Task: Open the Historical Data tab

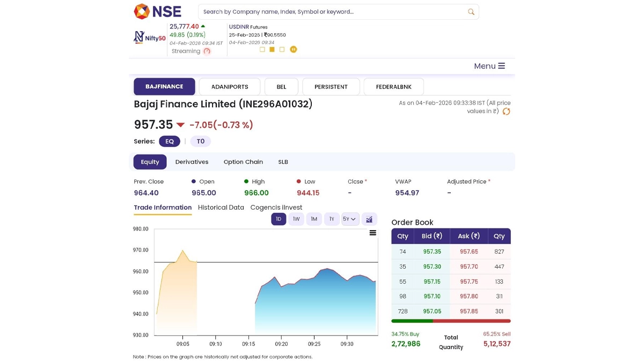Action: [221, 208]
